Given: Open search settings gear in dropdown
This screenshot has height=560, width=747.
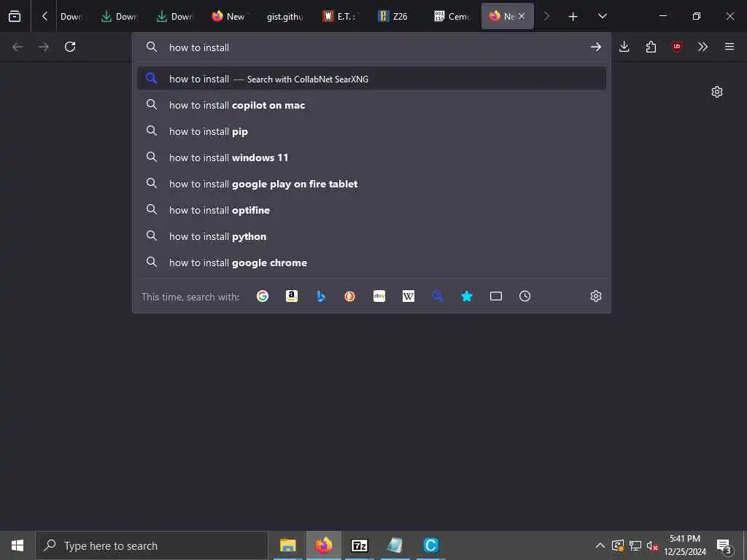Looking at the screenshot, I should [x=596, y=296].
